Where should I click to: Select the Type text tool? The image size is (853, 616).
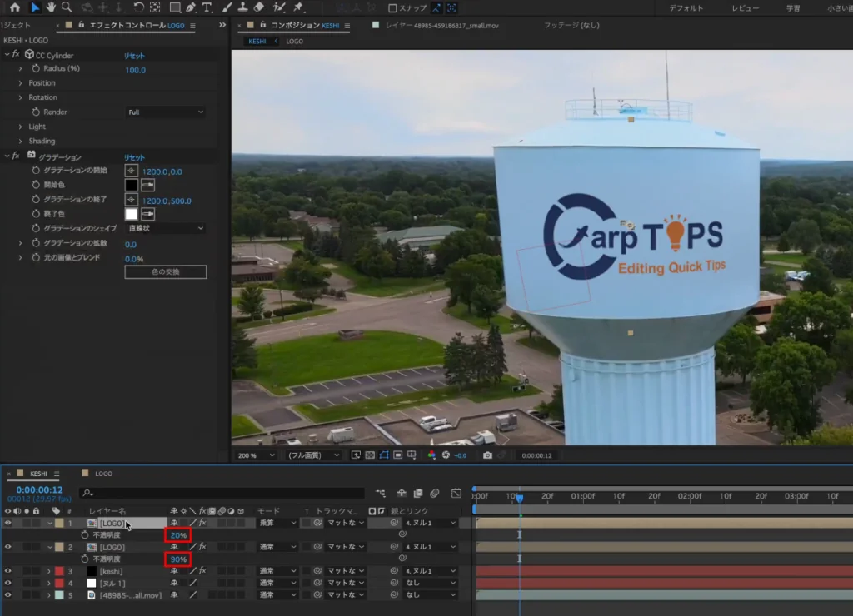(x=207, y=7)
